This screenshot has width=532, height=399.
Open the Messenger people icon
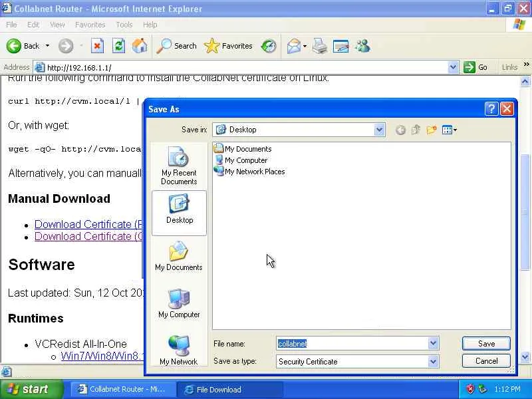362,46
